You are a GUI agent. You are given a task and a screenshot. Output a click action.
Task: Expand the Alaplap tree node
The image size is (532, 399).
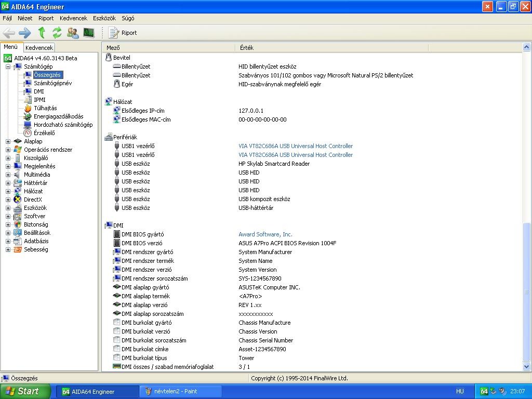point(8,141)
